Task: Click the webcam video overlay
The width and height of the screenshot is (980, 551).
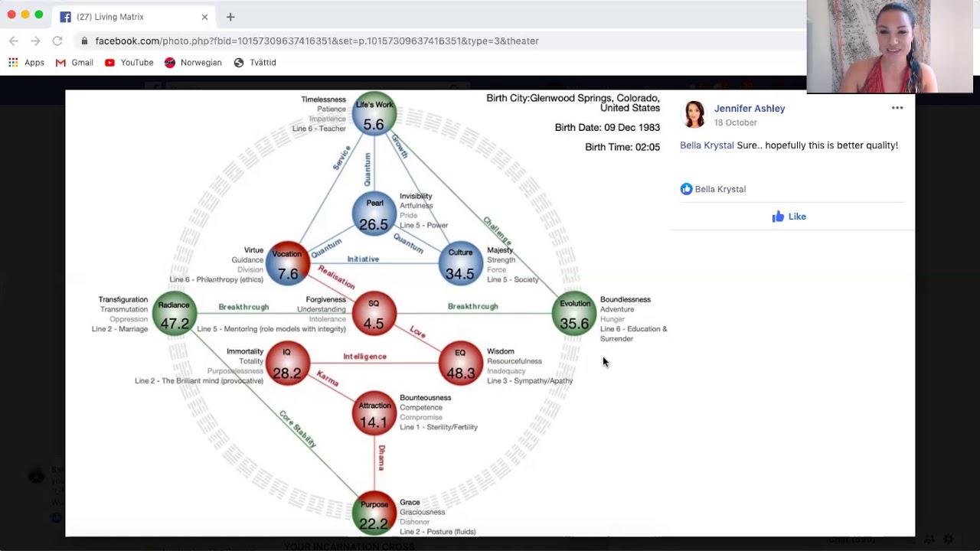Action: tap(890, 47)
